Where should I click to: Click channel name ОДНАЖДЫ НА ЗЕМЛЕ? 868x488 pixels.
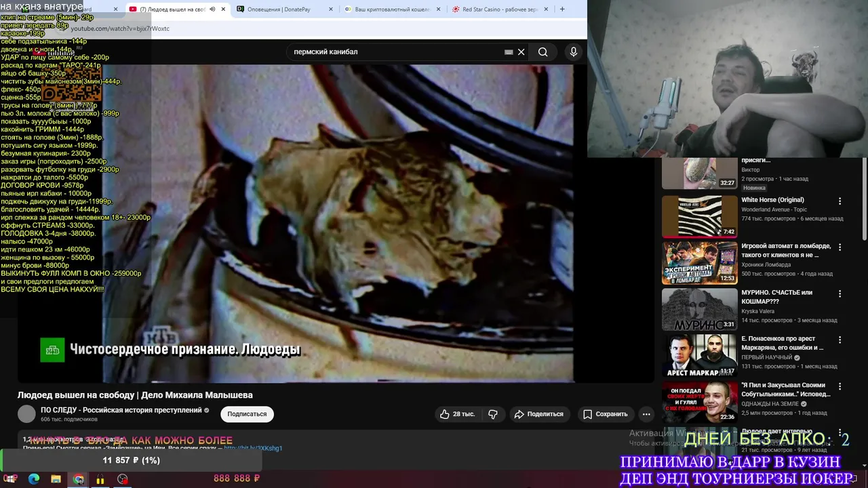770,403
